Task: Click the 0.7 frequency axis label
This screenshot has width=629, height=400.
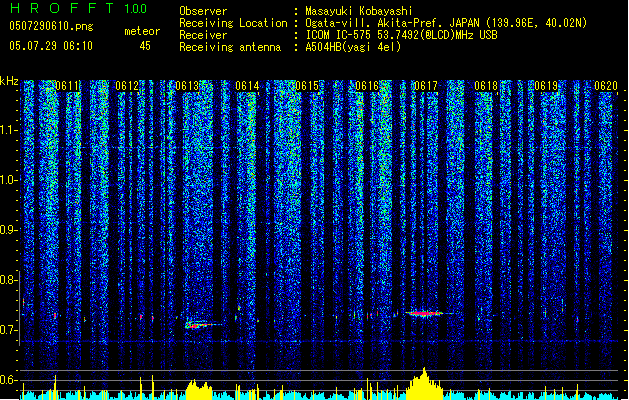Action: click(x=9, y=330)
